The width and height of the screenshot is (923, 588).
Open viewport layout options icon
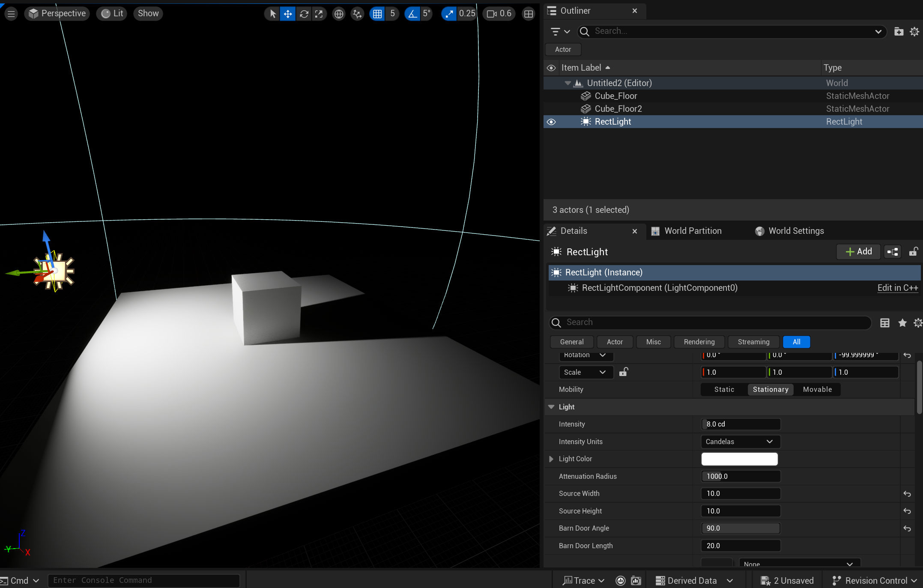[x=529, y=14]
